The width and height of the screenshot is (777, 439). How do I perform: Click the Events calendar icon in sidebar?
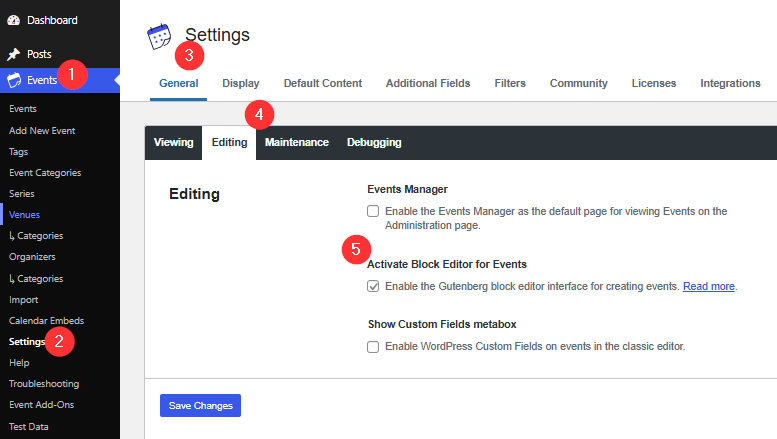tap(13, 80)
